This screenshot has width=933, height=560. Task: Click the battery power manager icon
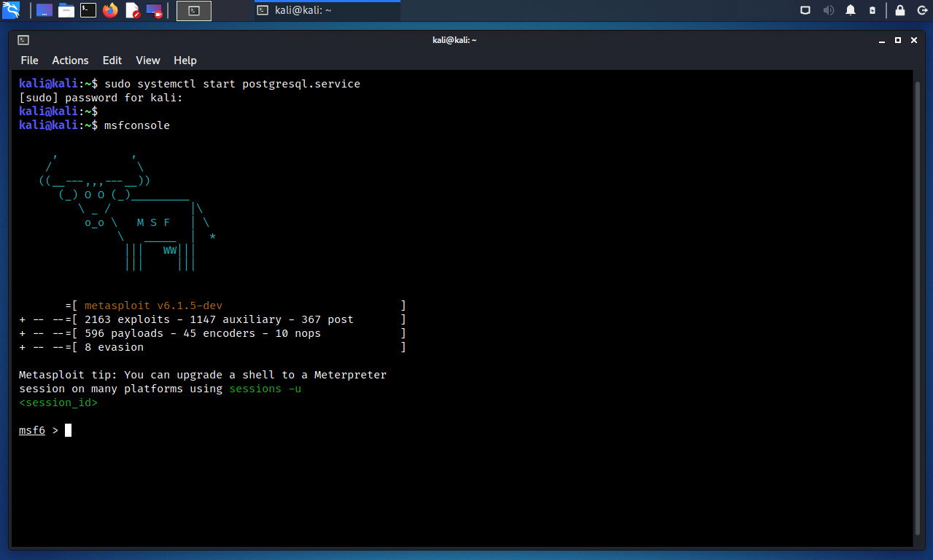point(872,10)
